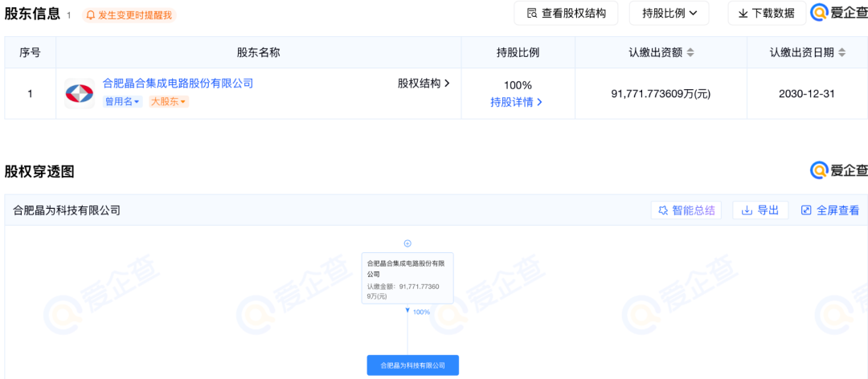The height and width of the screenshot is (379, 868).
Task: Click the document icon in 查看股权结构
Action: pos(532,14)
